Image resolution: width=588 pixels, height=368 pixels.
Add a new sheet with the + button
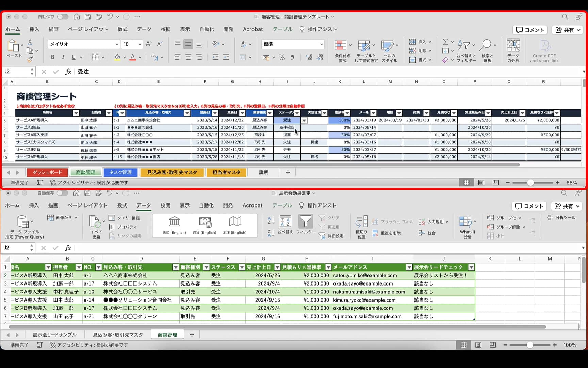coord(287,172)
